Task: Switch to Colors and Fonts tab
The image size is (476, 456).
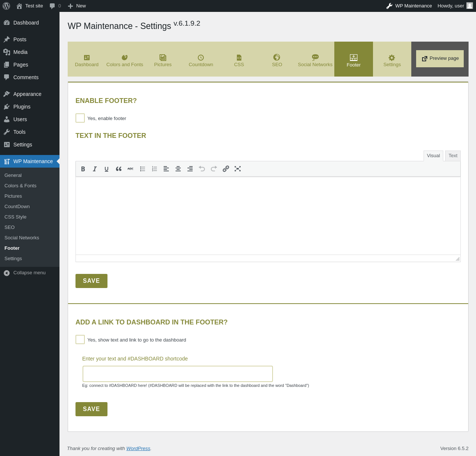Action: tap(125, 59)
